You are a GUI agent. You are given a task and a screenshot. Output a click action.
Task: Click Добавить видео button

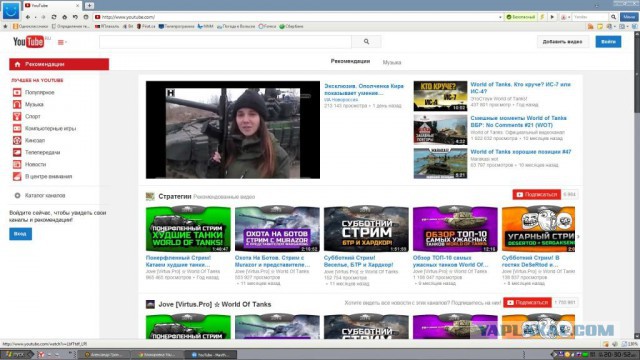[562, 42]
